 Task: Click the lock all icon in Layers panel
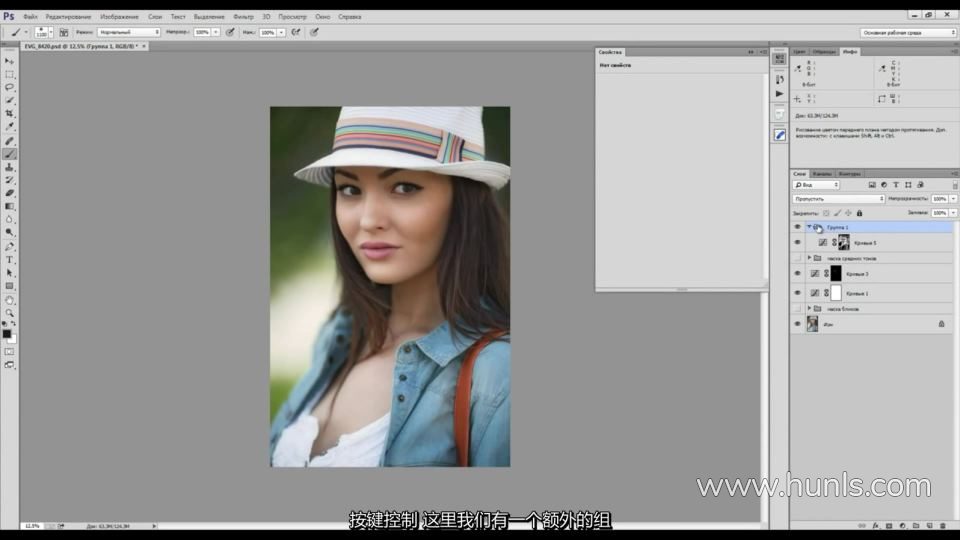coord(859,213)
